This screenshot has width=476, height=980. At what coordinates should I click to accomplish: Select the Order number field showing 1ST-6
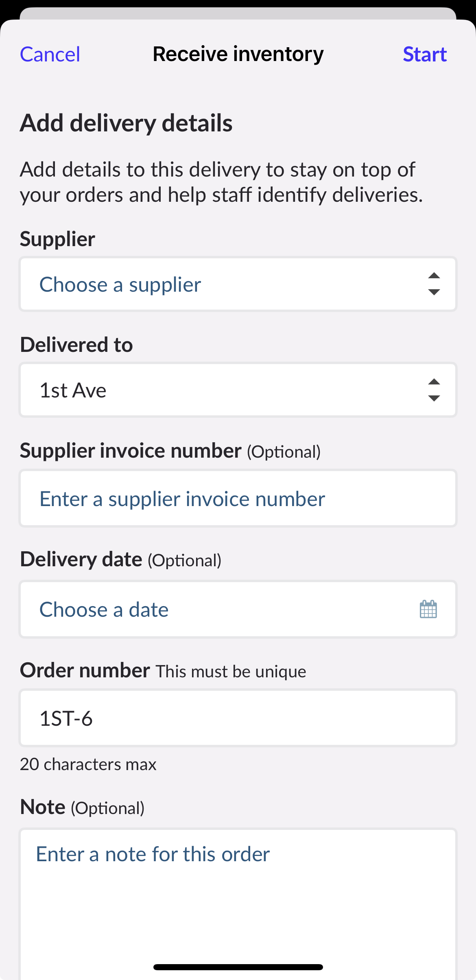point(238,718)
